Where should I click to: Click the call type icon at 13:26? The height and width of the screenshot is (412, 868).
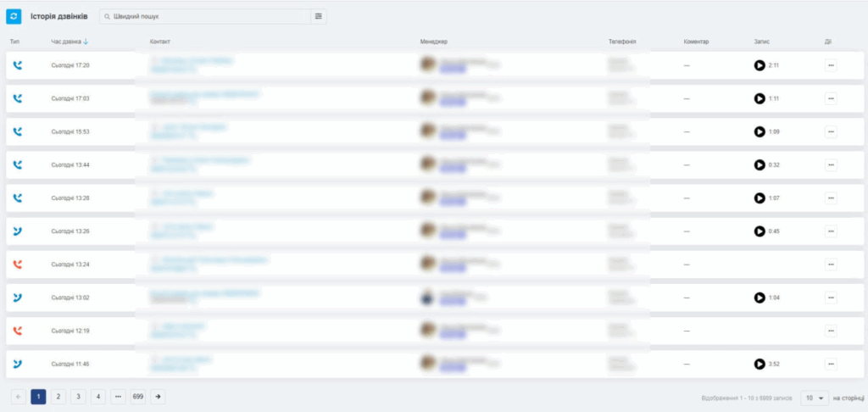(18, 231)
